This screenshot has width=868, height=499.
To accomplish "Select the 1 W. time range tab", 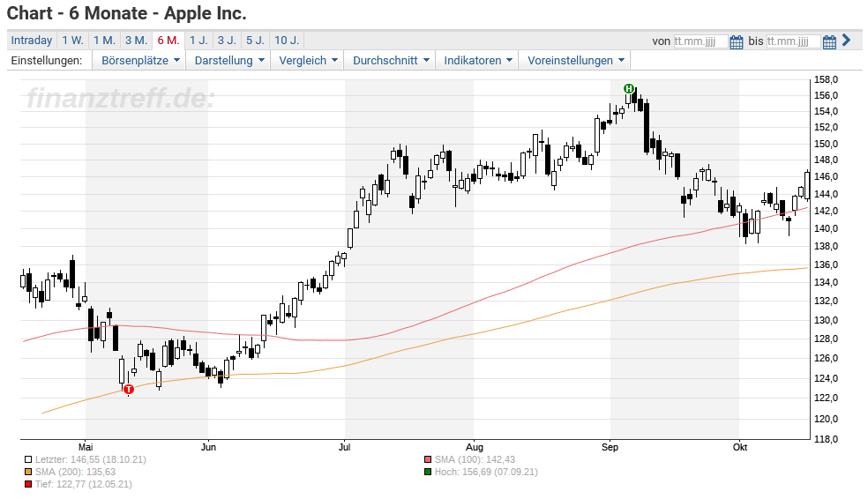I will point(72,41).
